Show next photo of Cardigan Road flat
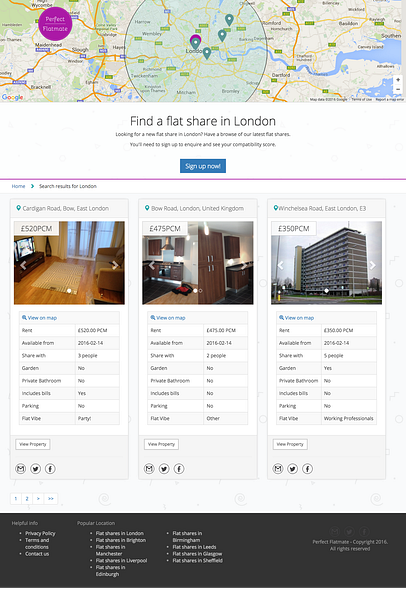The image size is (406, 600). (114, 265)
